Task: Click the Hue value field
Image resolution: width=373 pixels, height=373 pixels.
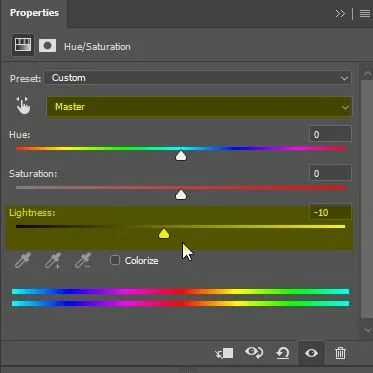Action: (330, 134)
